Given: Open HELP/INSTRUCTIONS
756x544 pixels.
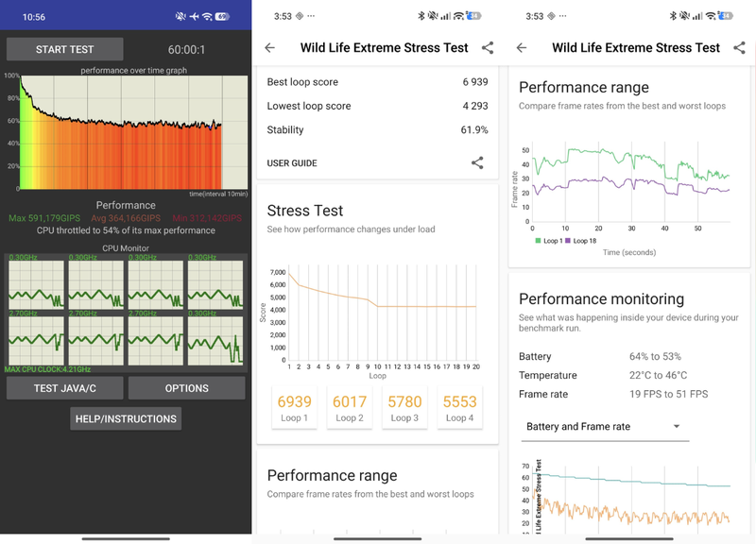Looking at the screenshot, I should pos(126,418).
